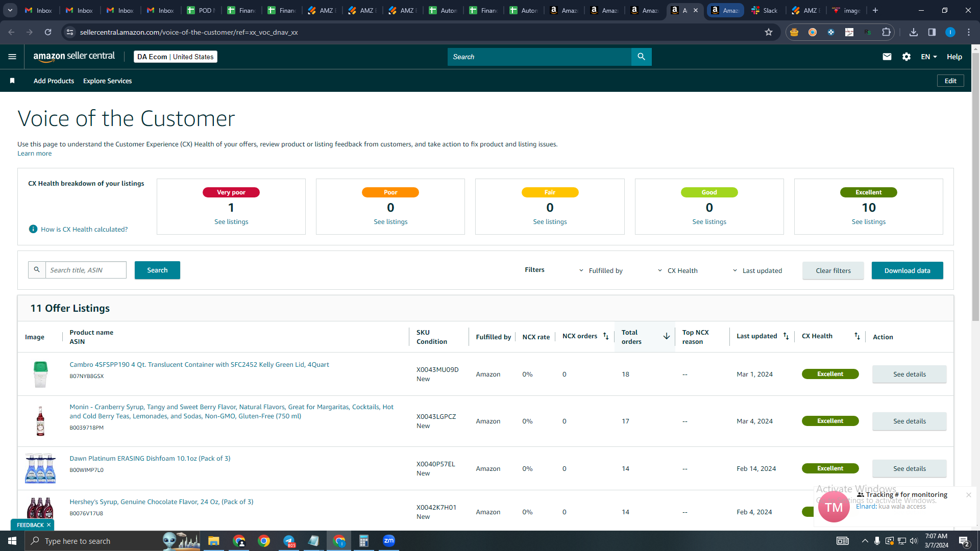Show hidden system tray icons
The width and height of the screenshot is (980, 551).
865,541
